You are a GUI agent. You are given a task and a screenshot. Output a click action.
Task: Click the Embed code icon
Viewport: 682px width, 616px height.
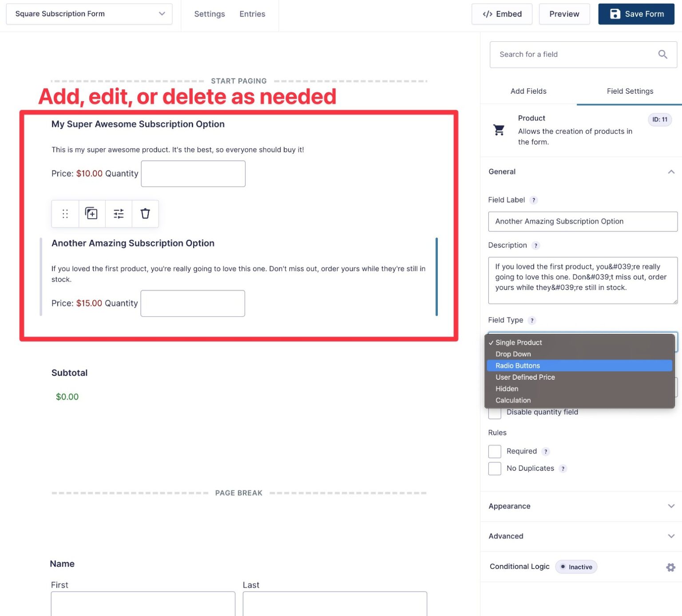(x=488, y=14)
